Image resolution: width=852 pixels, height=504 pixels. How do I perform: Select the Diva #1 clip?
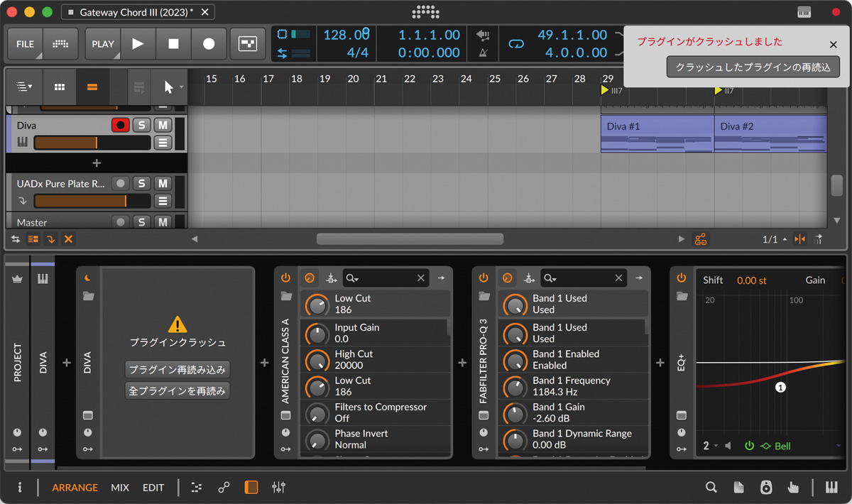(x=657, y=134)
